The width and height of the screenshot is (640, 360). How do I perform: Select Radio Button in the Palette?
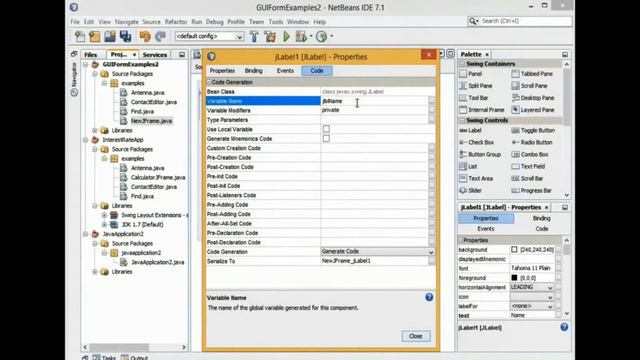pos(532,142)
